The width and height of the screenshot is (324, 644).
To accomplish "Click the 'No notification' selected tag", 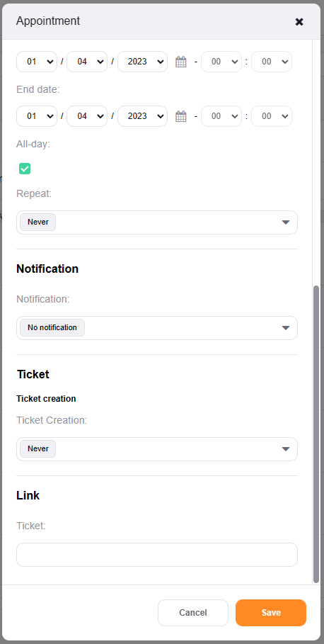I will point(52,328).
